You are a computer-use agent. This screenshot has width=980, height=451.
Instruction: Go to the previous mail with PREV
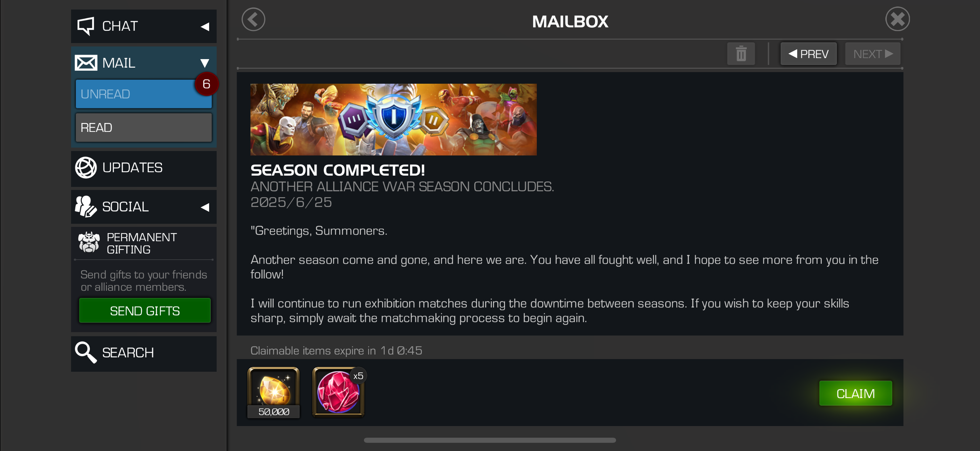click(x=808, y=54)
